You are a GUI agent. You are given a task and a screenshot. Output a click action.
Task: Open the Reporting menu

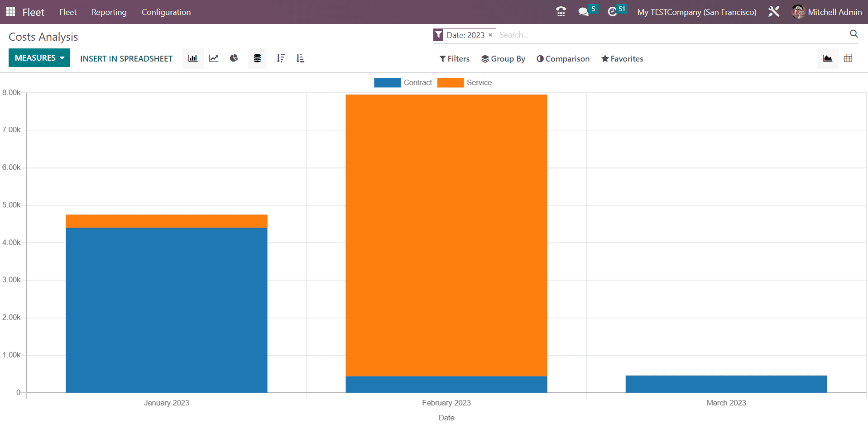pos(109,12)
